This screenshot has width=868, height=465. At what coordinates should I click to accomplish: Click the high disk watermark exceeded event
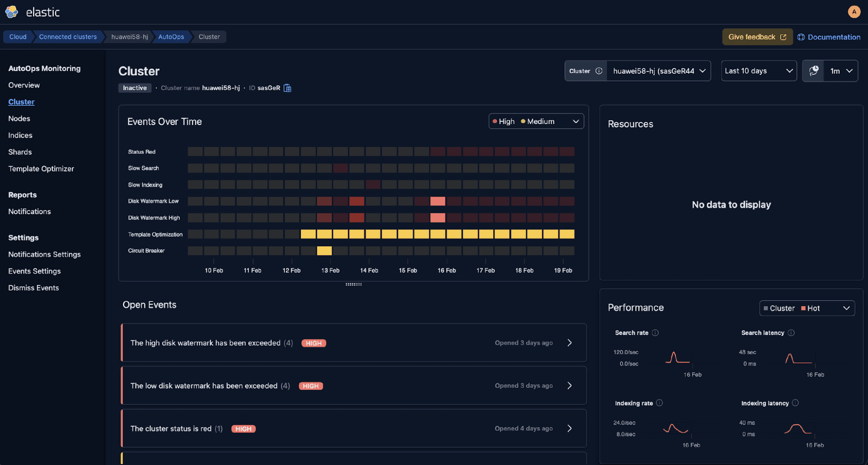click(354, 343)
